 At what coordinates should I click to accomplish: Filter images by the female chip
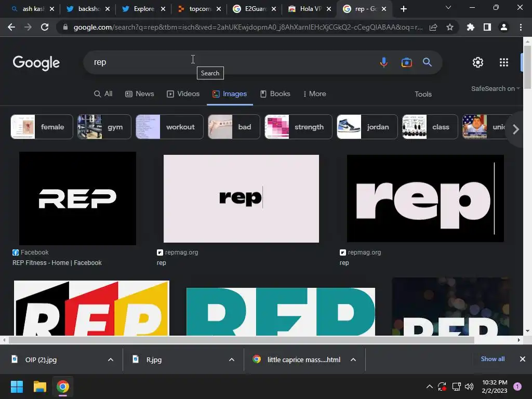42,127
